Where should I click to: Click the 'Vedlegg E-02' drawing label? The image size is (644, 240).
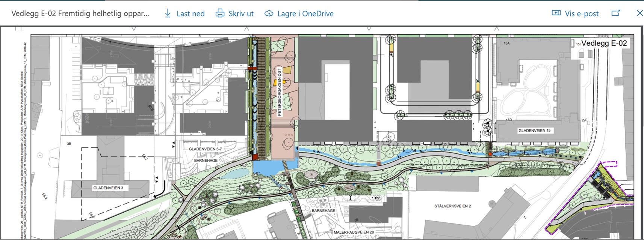[604, 43]
